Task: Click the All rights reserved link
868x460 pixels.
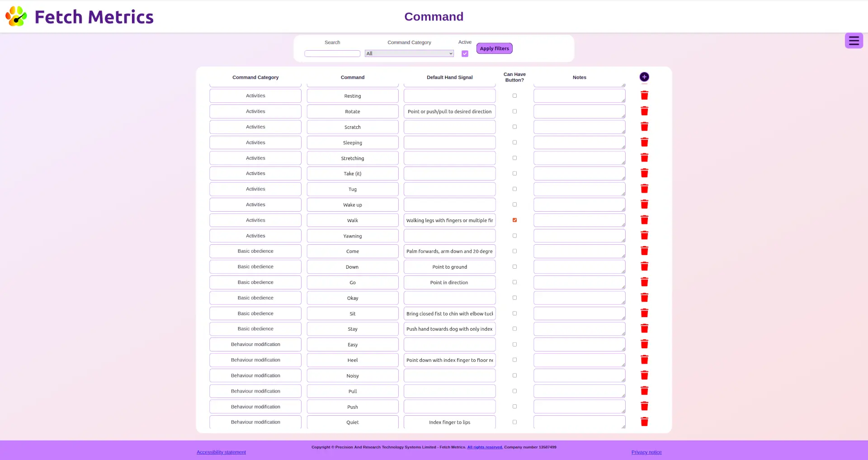Action: (485, 447)
